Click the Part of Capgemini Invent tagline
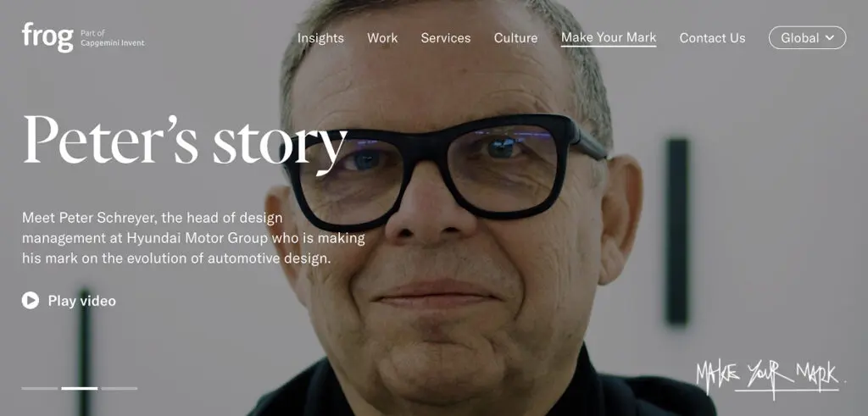This screenshot has height=416, width=868. pyautogui.click(x=113, y=38)
